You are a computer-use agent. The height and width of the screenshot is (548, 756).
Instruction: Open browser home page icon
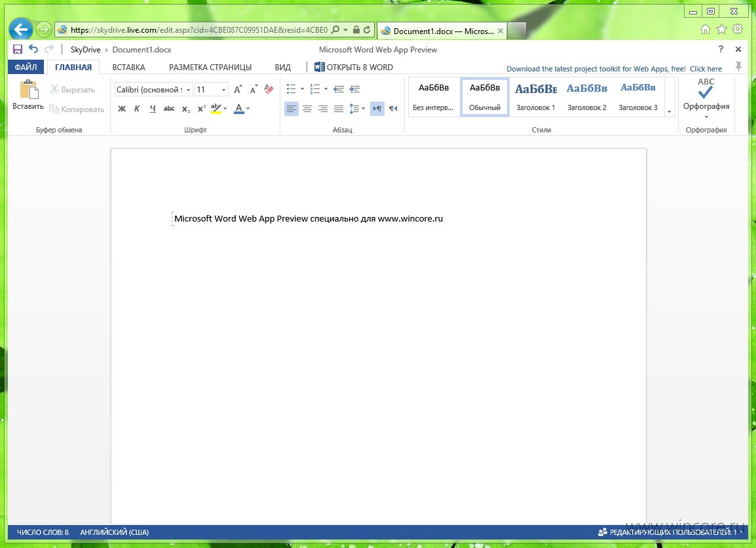tap(705, 29)
